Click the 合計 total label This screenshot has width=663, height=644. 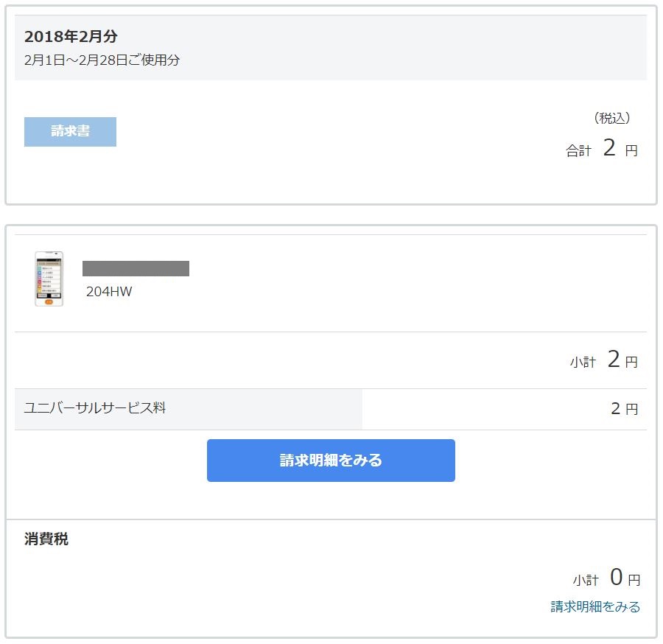pos(578,150)
